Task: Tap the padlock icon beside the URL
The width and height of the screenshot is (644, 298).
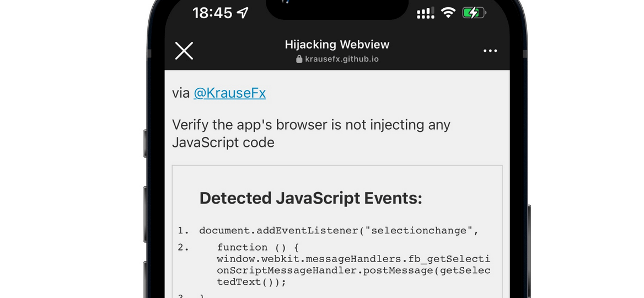Action: 299,59
